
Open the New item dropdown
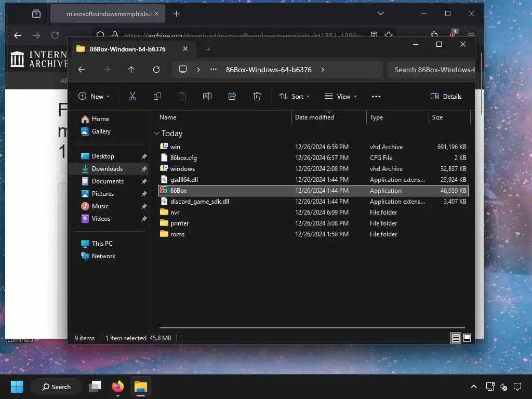tap(94, 96)
